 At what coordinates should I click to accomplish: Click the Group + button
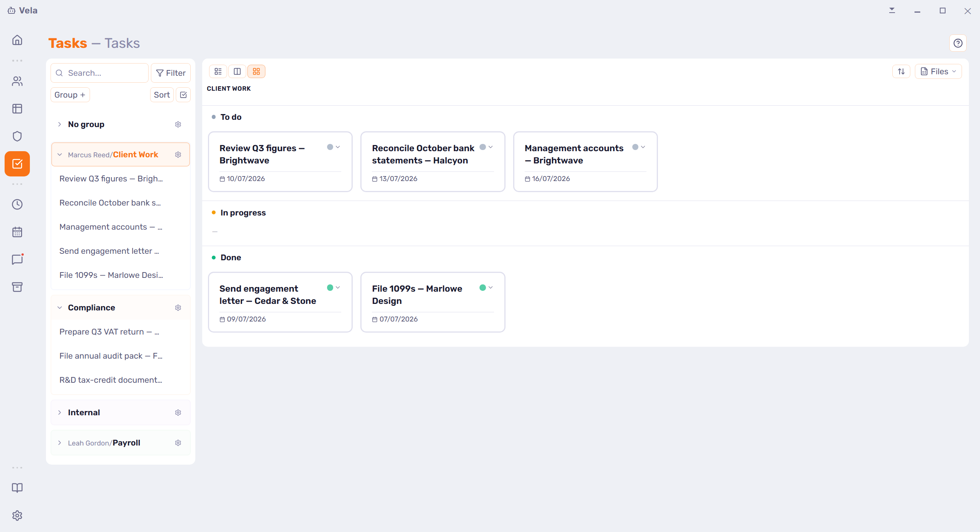[x=70, y=95]
